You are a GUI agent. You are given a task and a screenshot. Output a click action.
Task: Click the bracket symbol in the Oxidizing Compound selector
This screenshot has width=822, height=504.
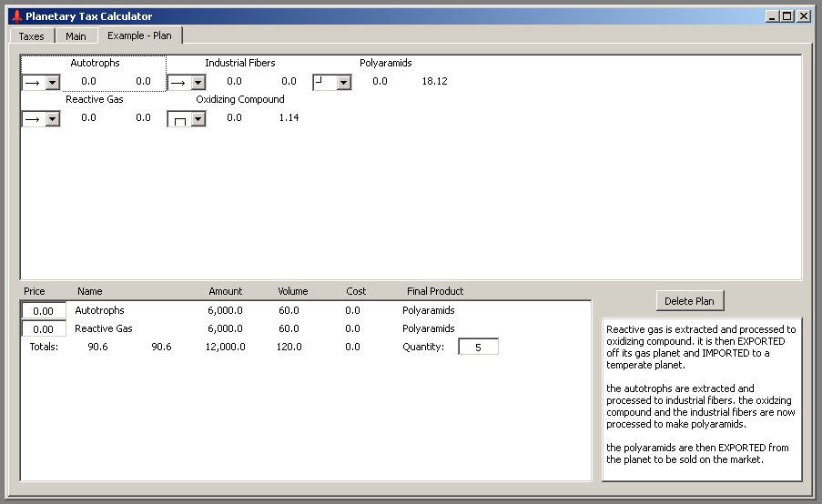[179, 119]
